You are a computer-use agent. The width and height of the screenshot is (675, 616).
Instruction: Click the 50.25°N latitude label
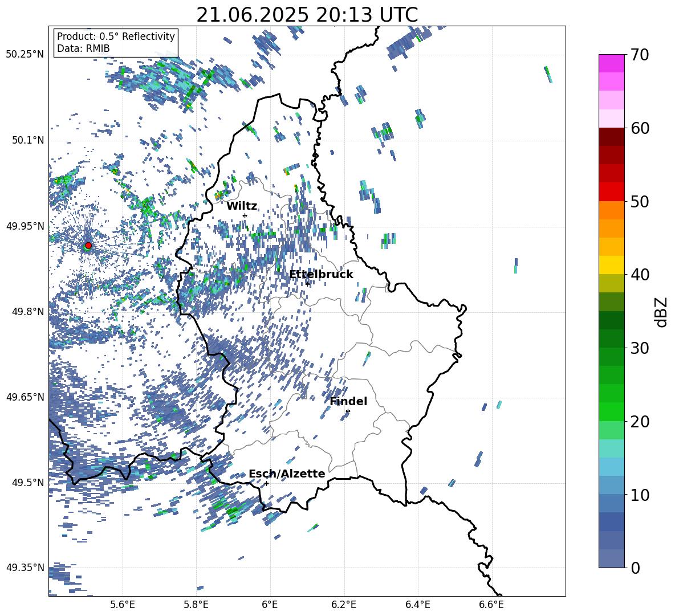click(25, 55)
